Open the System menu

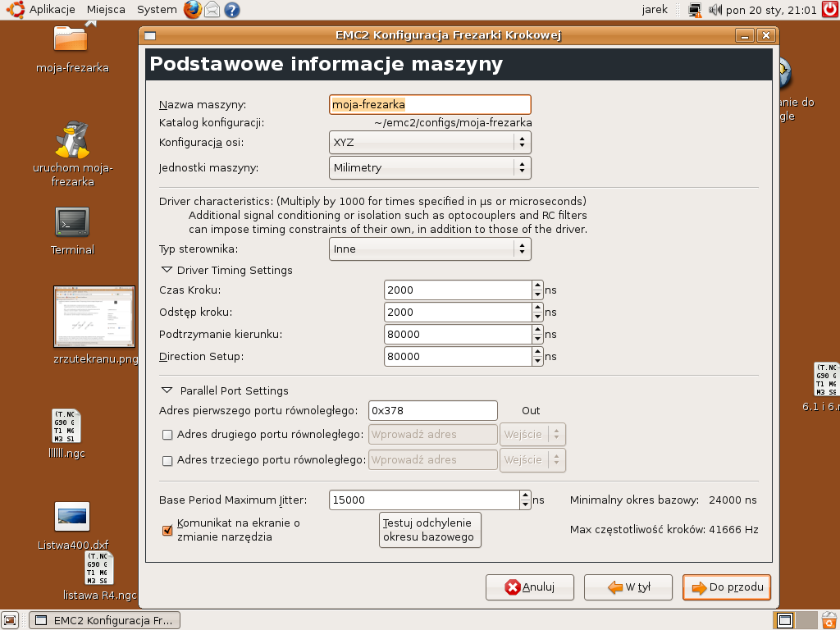click(x=157, y=10)
